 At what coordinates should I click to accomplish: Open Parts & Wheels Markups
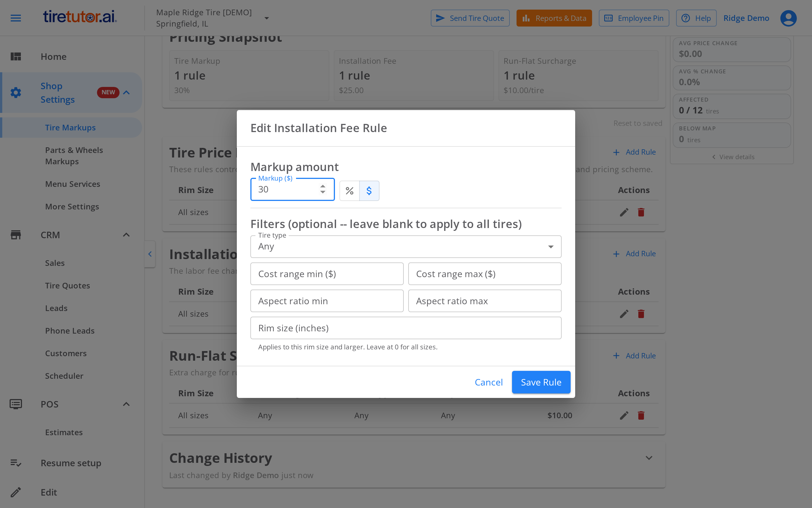[x=74, y=156]
